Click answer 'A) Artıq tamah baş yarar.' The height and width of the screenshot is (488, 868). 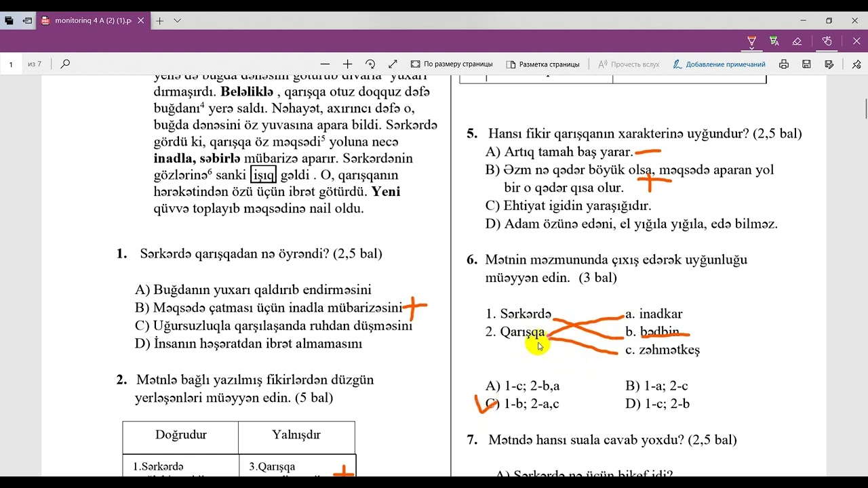pyautogui.click(x=559, y=152)
